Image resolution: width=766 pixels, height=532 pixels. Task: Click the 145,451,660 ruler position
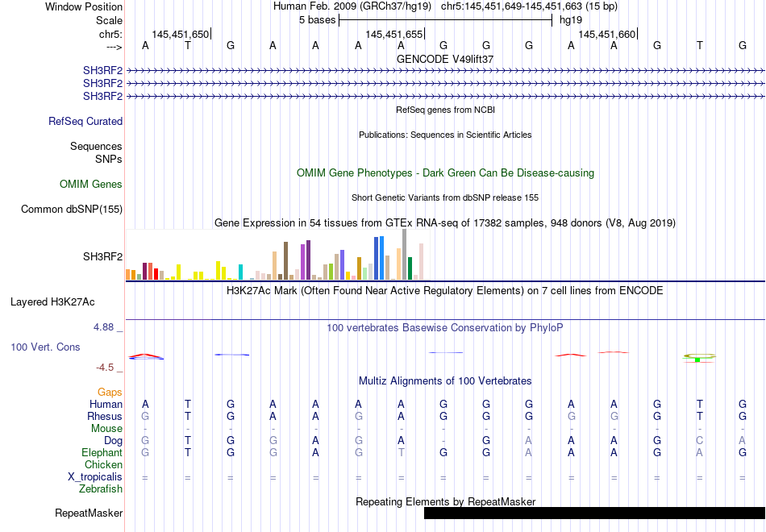point(606,34)
